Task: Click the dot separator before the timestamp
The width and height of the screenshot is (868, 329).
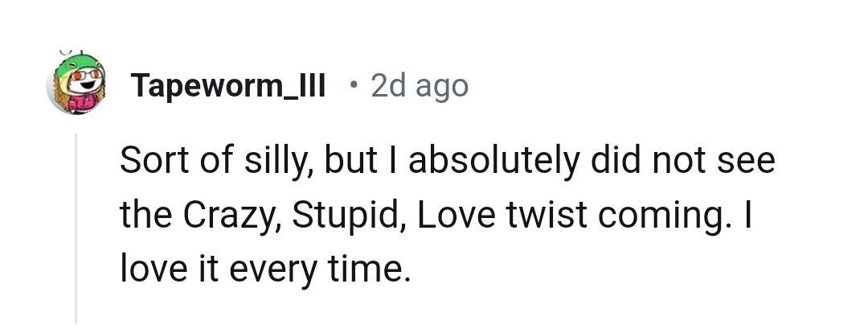Action: point(353,84)
